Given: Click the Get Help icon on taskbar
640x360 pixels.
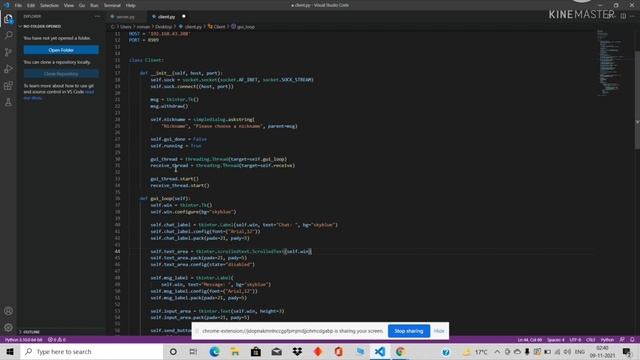Looking at the screenshot, I should [x=446, y=351].
